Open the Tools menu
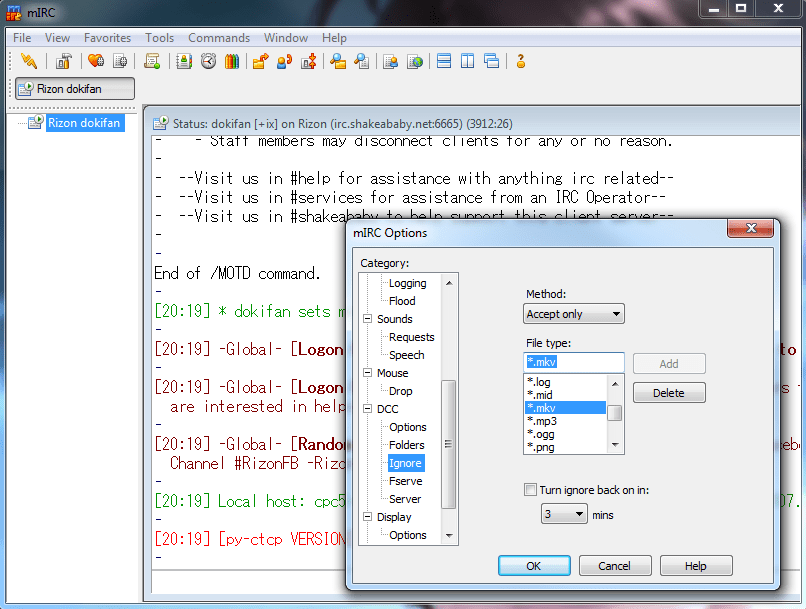 (x=159, y=38)
